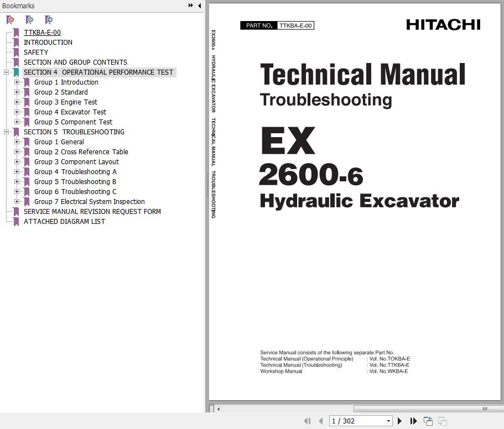This screenshot has height=429, width=504.
Task: Collapse the Bookmarks panel with left arrow
Action: click(199, 6)
